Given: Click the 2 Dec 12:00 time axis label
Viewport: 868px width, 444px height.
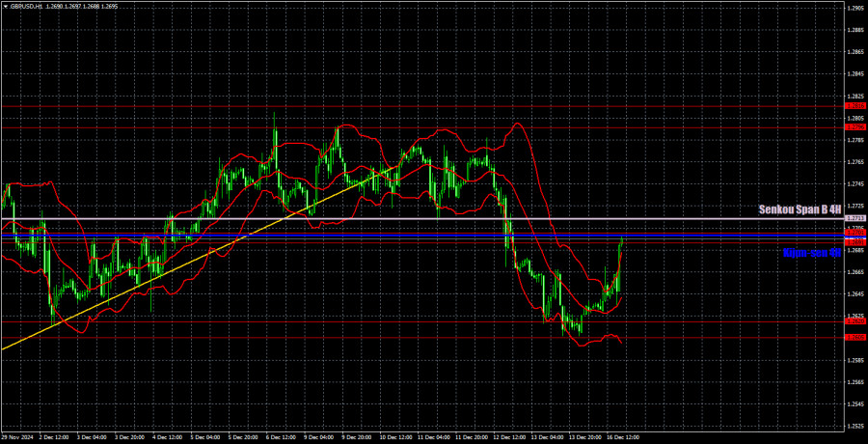Looking at the screenshot, I should pos(53,438).
